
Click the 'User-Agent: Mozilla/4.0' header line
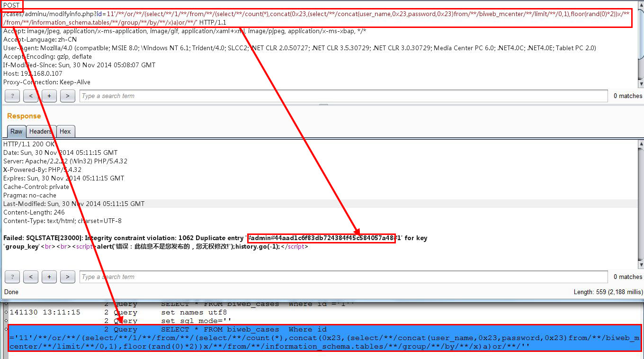pos(299,48)
